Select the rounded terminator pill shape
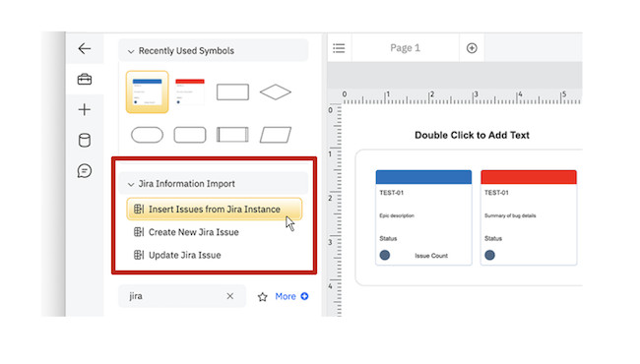 click(x=147, y=135)
